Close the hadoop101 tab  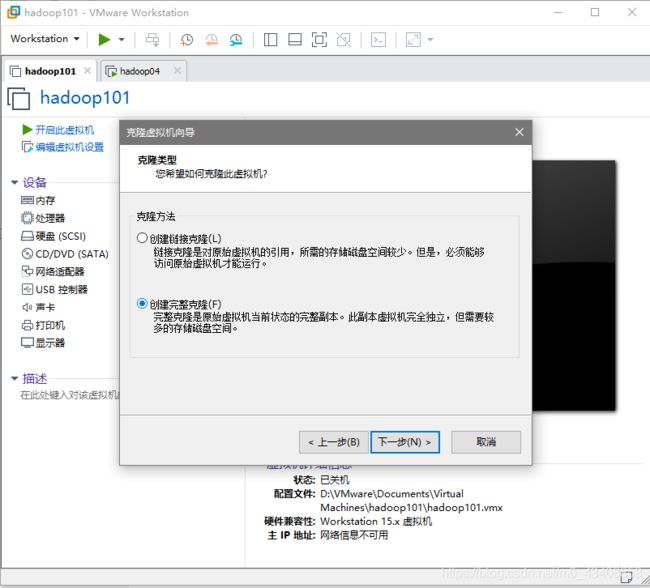pyautogui.click(x=87, y=70)
